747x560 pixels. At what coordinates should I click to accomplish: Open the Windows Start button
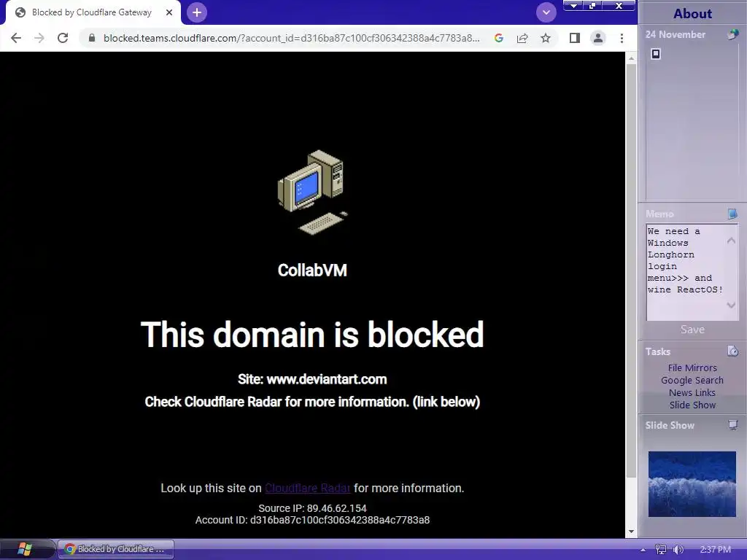tap(25, 549)
